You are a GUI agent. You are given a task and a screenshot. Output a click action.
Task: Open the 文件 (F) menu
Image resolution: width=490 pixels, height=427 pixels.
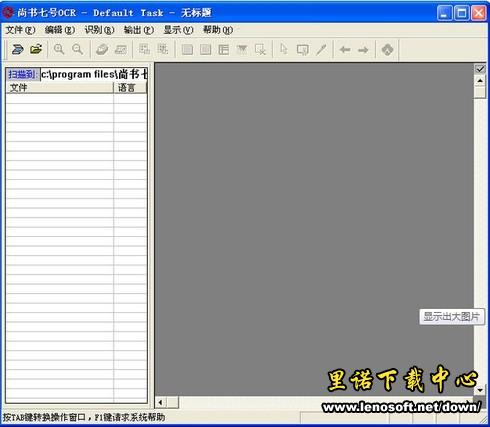click(x=20, y=30)
